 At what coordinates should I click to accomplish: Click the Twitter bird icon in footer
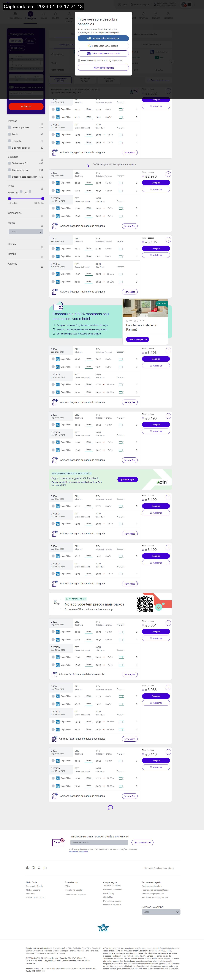pyautogui.click(x=39, y=868)
